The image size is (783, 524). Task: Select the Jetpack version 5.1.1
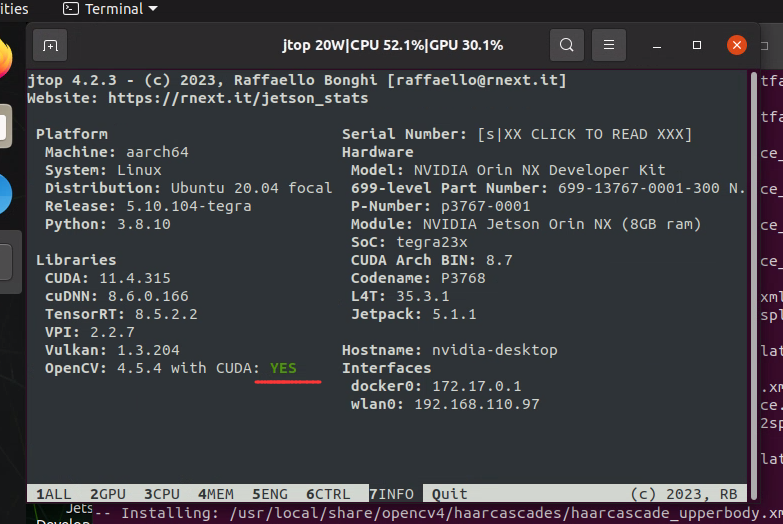(x=454, y=314)
